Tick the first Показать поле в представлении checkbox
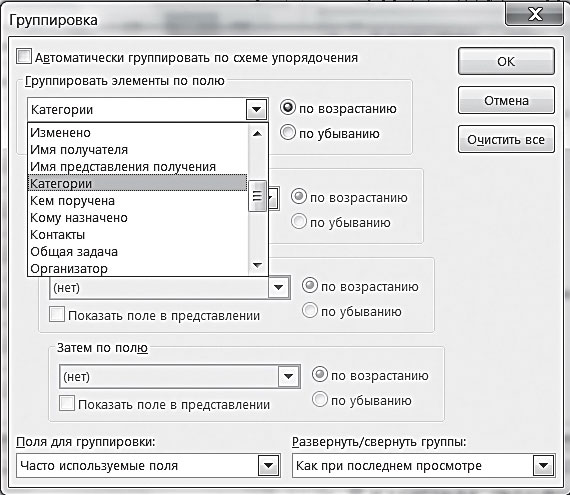 [x=57, y=314]
